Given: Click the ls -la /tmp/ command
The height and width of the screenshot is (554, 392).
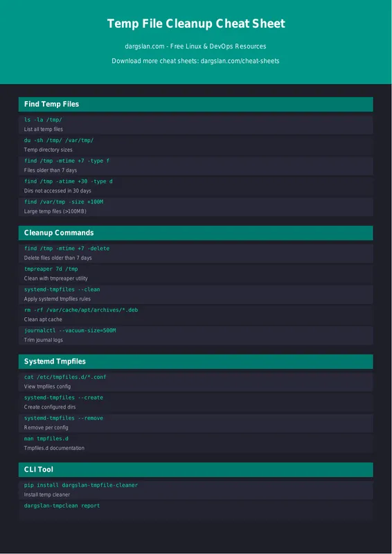Looking at the screenshot, I should point(43,120).
